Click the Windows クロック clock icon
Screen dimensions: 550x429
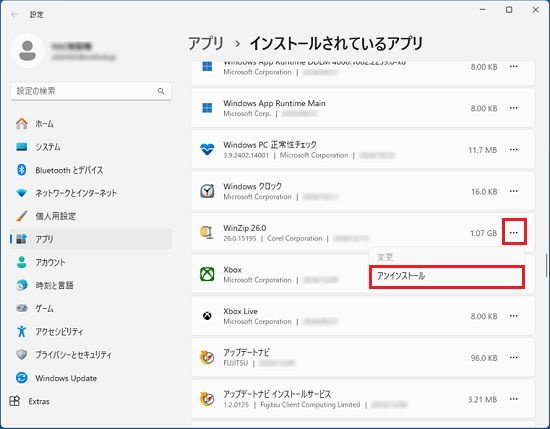click(207, 191)
